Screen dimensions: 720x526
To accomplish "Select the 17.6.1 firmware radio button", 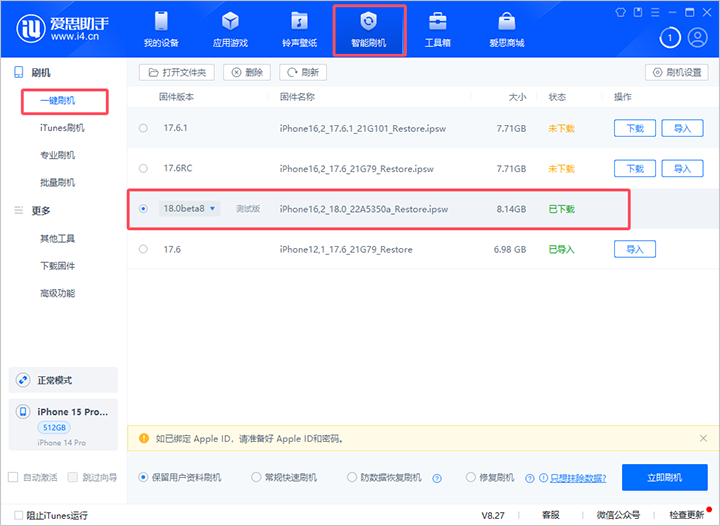I will [144, 128].
